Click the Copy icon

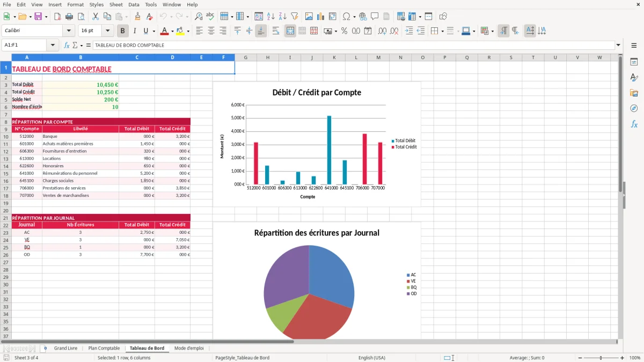click(107, 17)
